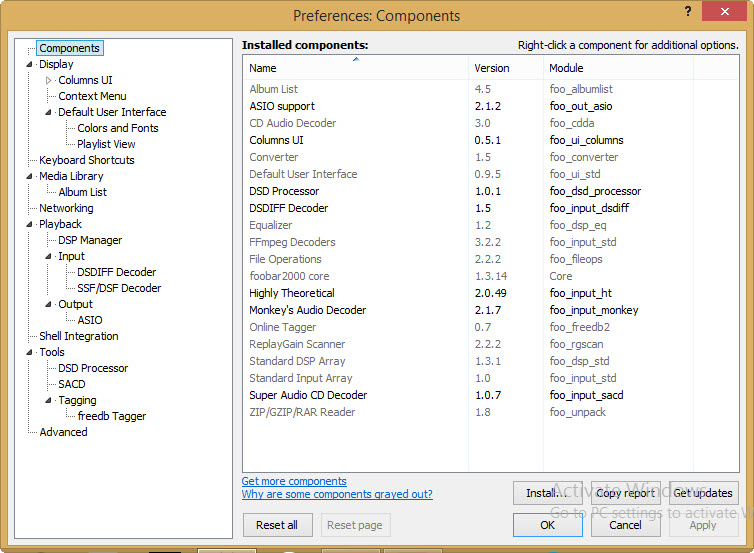Click the Copy report button

(x=626, y=493)
